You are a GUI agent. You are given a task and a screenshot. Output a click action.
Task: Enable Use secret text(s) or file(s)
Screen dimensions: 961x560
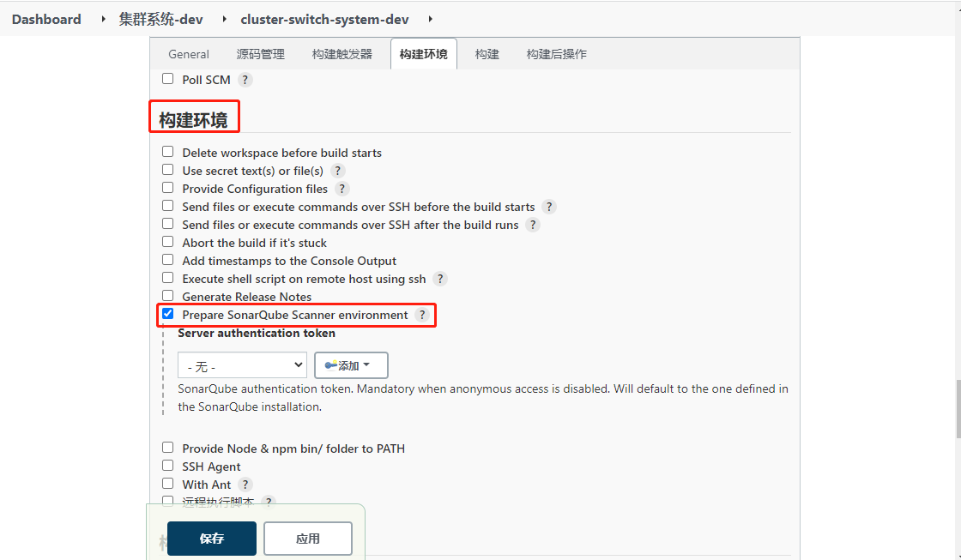pos(167,170)
